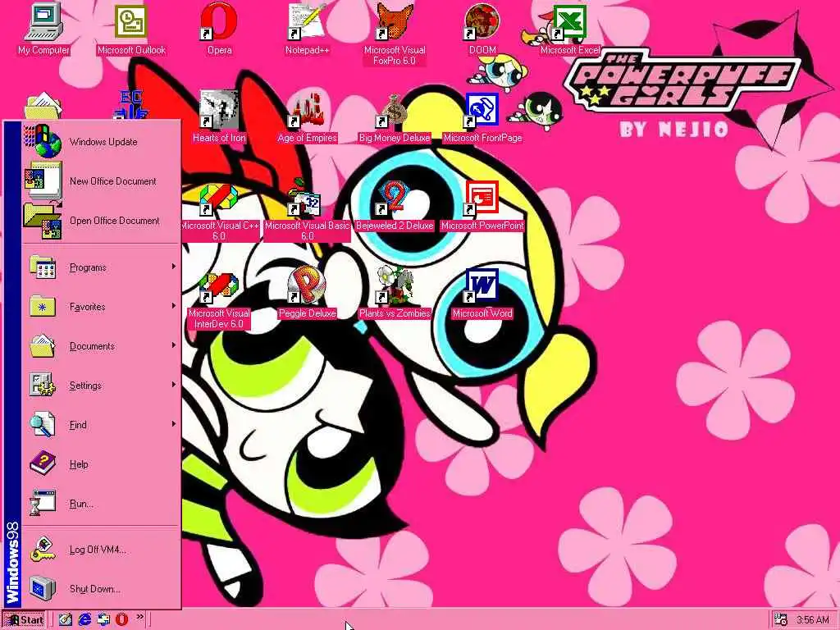Select the Microsoft Visual FoxPro 6.0 icon
Image resolution: width=840 pixels, height=630 pixels.
click(395, 34)
